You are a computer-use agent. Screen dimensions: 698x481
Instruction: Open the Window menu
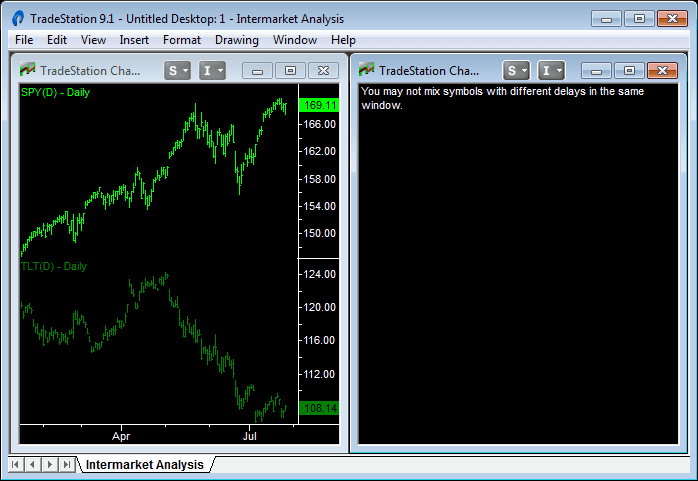295,40
